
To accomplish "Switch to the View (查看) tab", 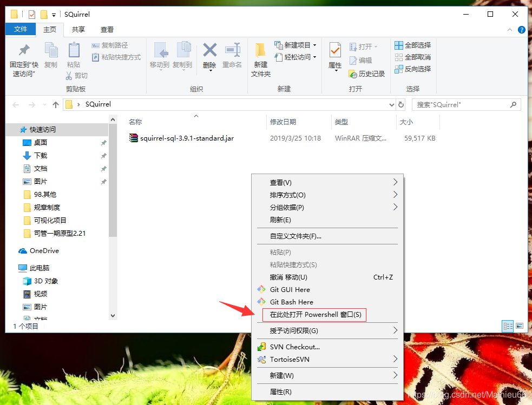I will click(107, 30).
